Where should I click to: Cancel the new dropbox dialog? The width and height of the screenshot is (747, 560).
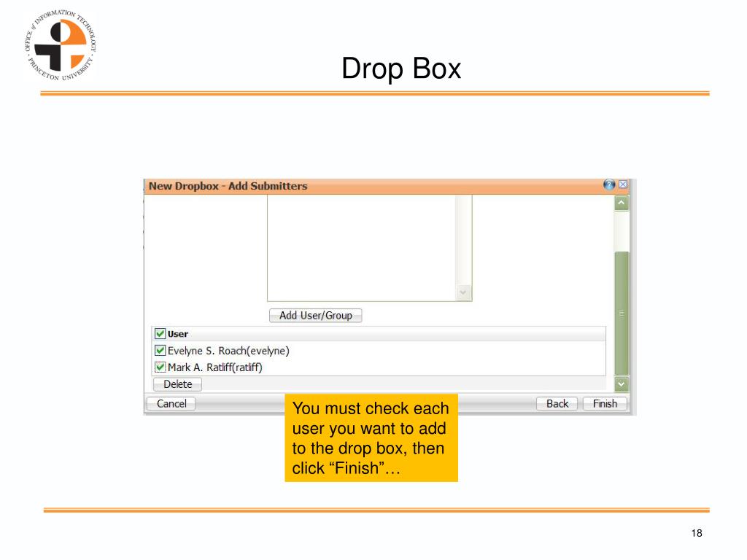click(171, 404)
